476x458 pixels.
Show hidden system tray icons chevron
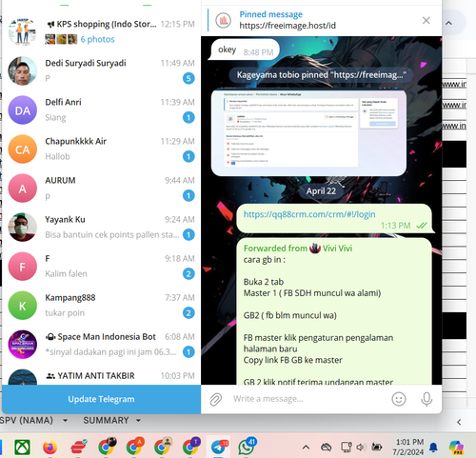[x=306, y=448]
